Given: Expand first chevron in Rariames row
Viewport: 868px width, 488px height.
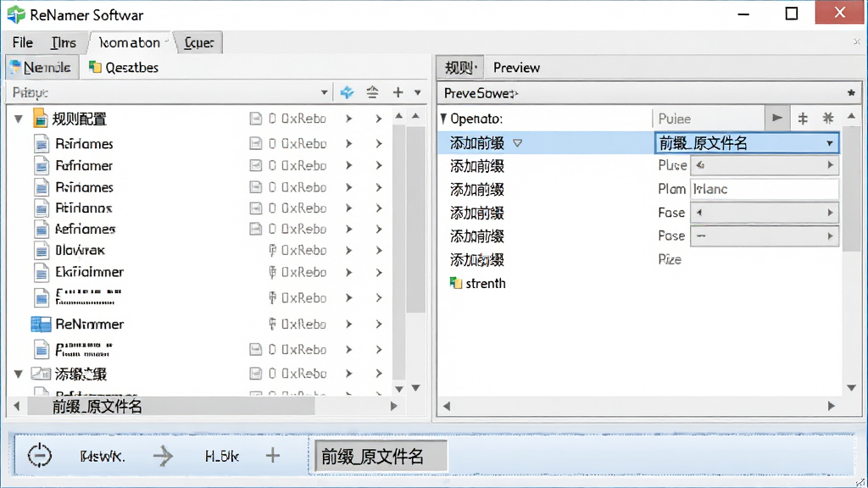Looking at the screenshot, I should 348,144.
